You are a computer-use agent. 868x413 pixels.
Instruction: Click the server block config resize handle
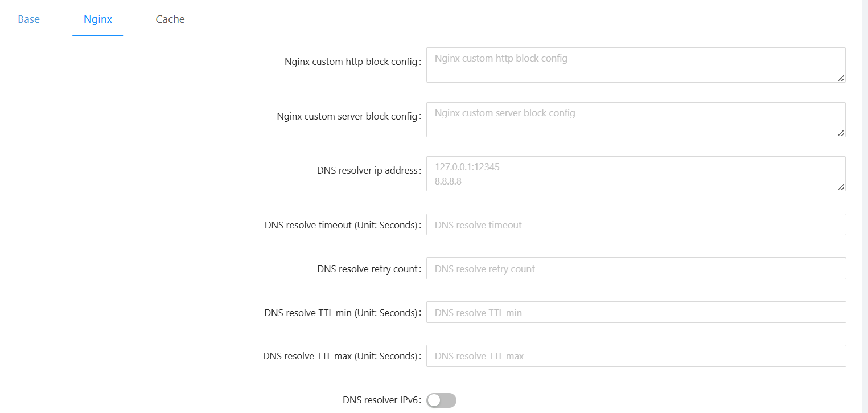[841, 133]
